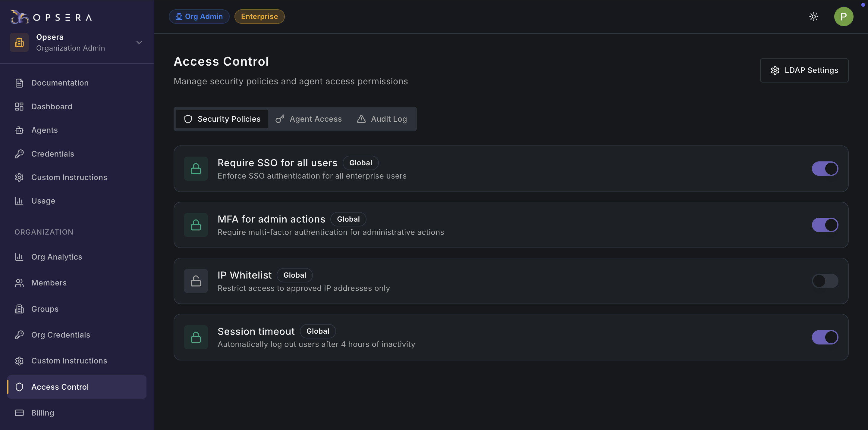Screen dimensions: 868x430
Task: Click the Enterprise plan badge
Action: click(x=259, y=17)
